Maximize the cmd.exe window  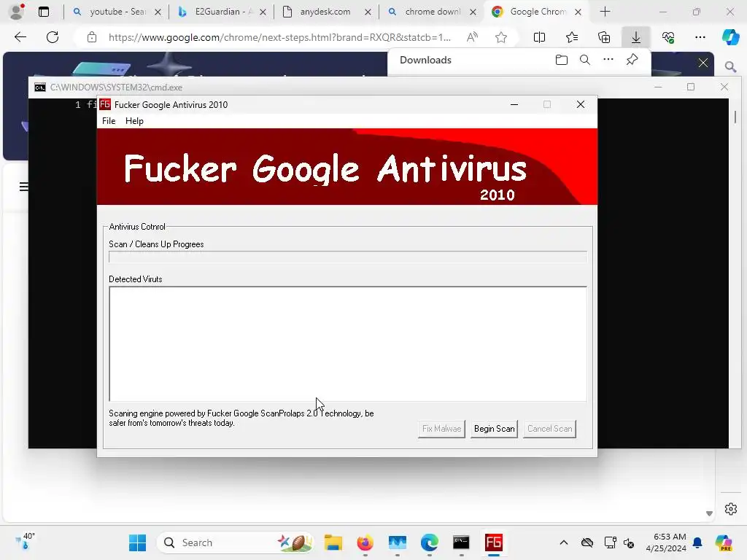[x=691, y=87]
